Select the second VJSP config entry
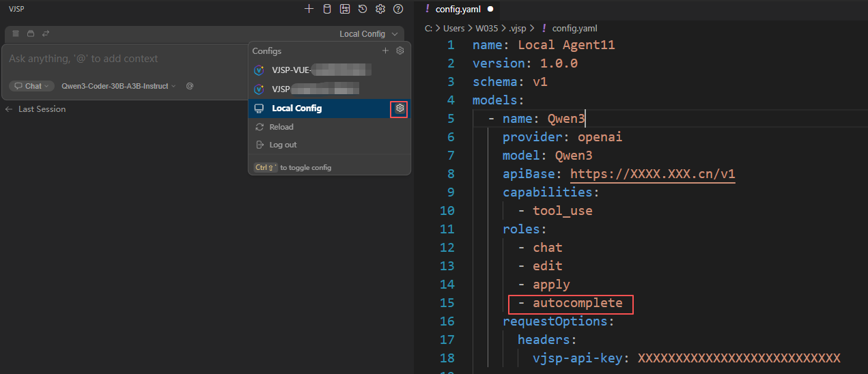The image size is (868, 374). coord(330,89)
